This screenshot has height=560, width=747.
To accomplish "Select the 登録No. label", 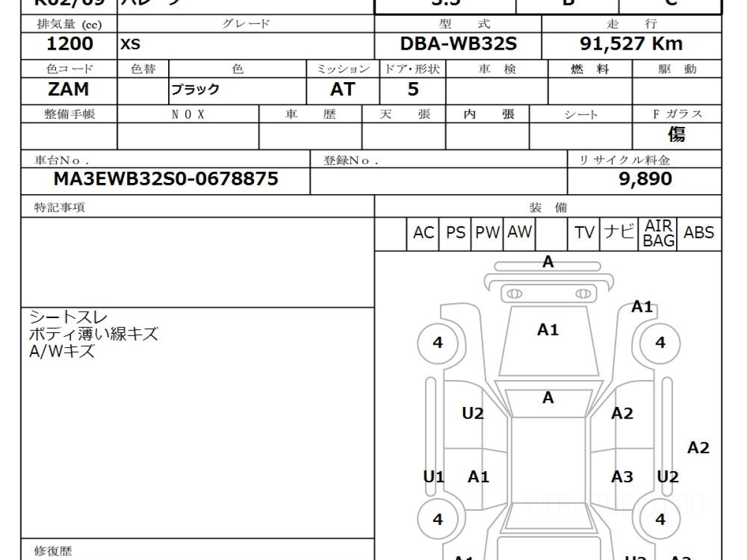I will (351, 160).
